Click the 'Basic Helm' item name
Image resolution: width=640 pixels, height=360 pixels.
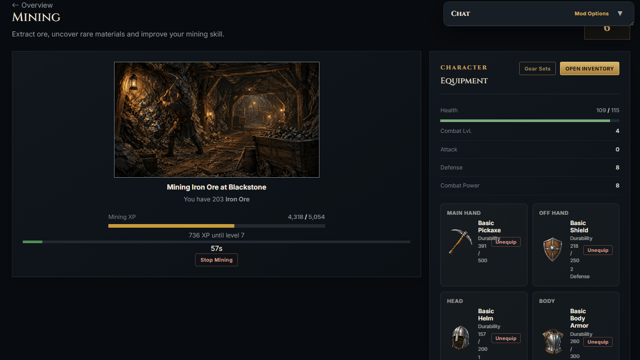(x=486, y=315)
